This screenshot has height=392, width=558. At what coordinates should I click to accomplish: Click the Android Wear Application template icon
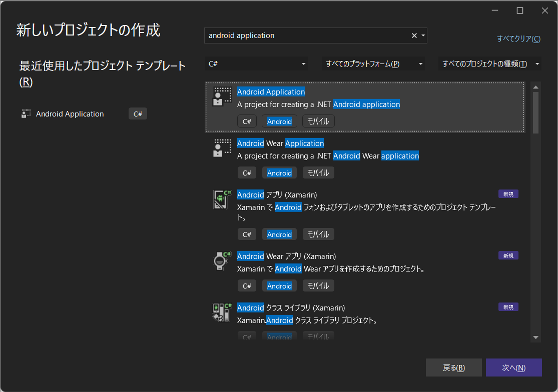click(222, 148)
